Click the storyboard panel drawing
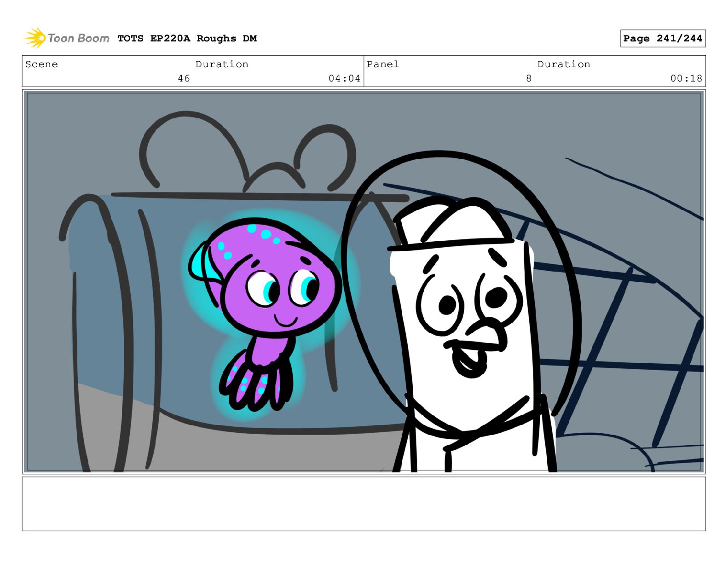Viewport: 728px width, 564px height. pyautogui.click(x=364, y=282)
